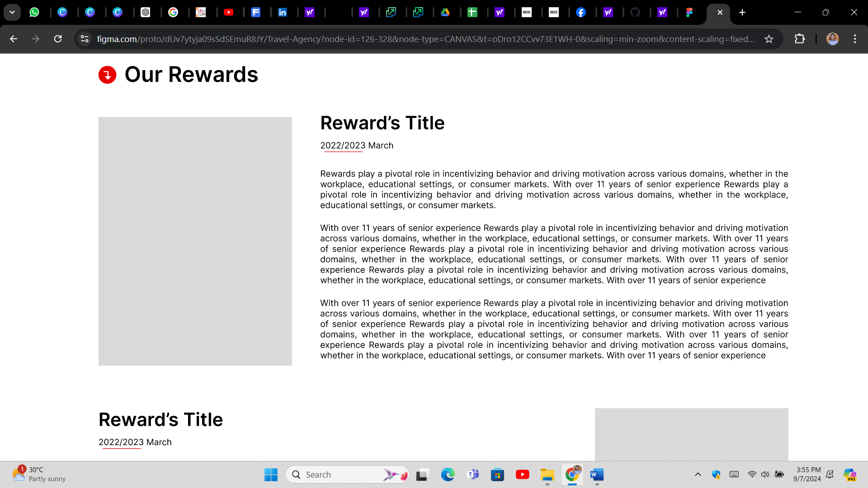Screen dimensions: 868x488
Task: Open the weather widget showing 30°C
Action: [38, 474]
